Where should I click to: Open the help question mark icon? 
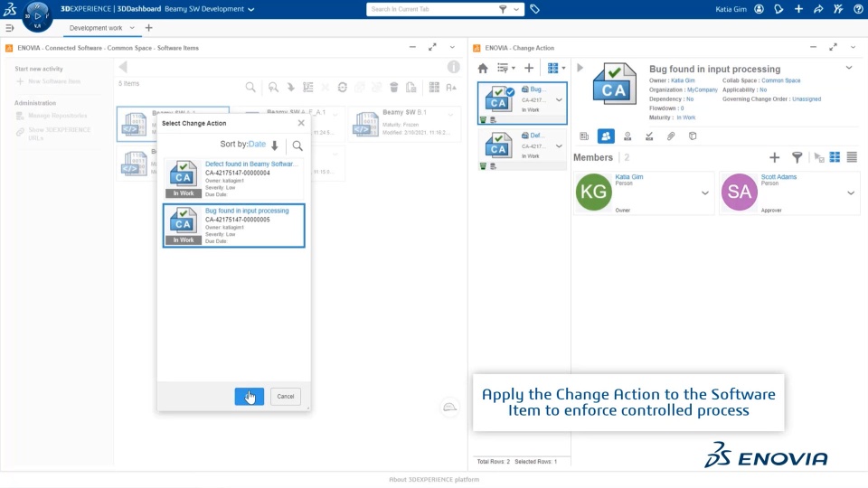[858, 9]
